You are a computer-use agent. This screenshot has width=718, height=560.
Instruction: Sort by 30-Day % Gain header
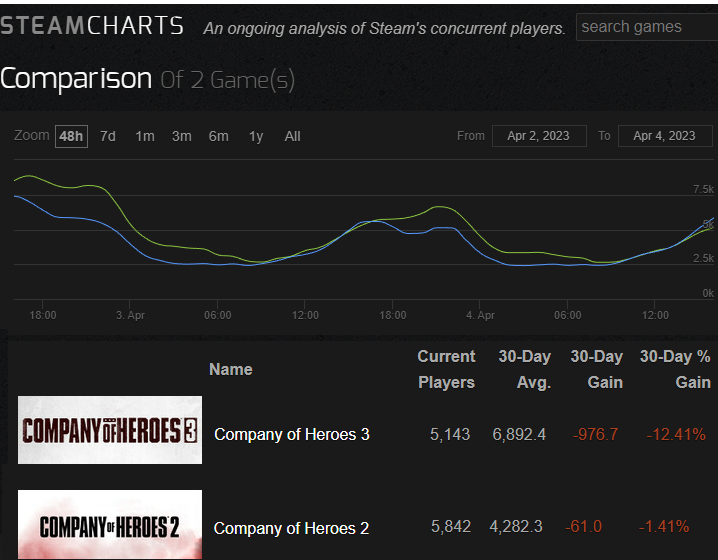[x=675, y=369]
